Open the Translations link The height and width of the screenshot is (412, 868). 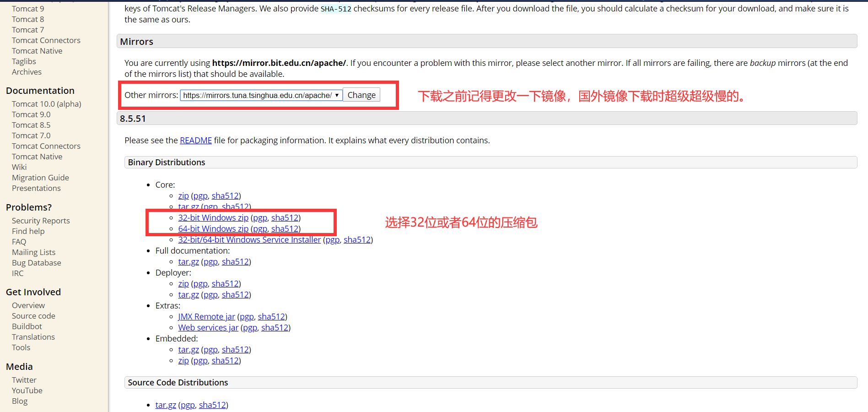click(33, 337)
